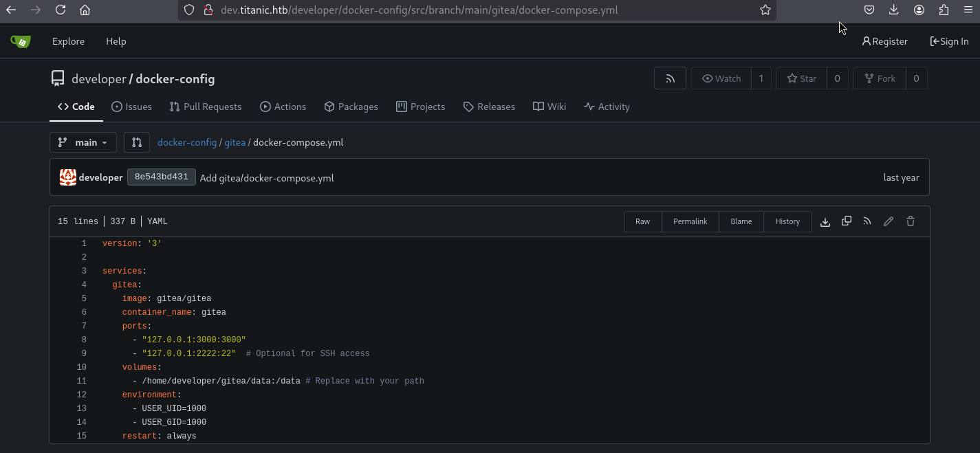Delete file with trash icon

(x=911, y=221)
